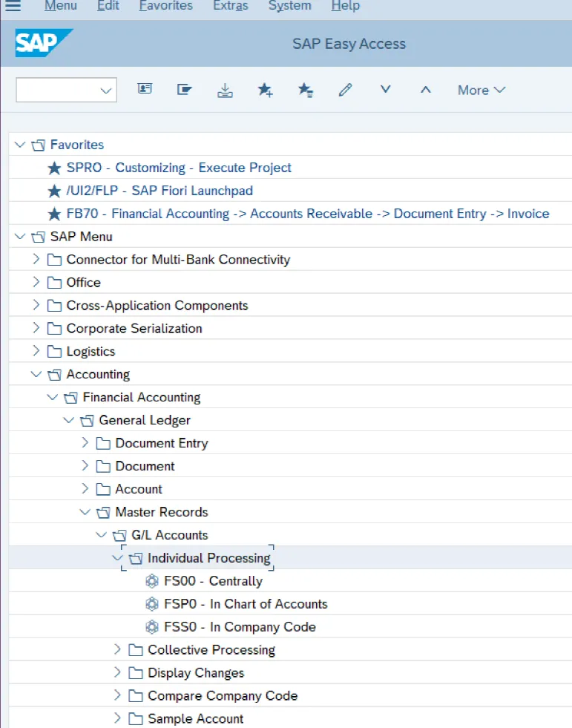The height and width of the screenshot is (728, 572).
Task: Expand the Compare Company Code folder
Action: [117, 695]
